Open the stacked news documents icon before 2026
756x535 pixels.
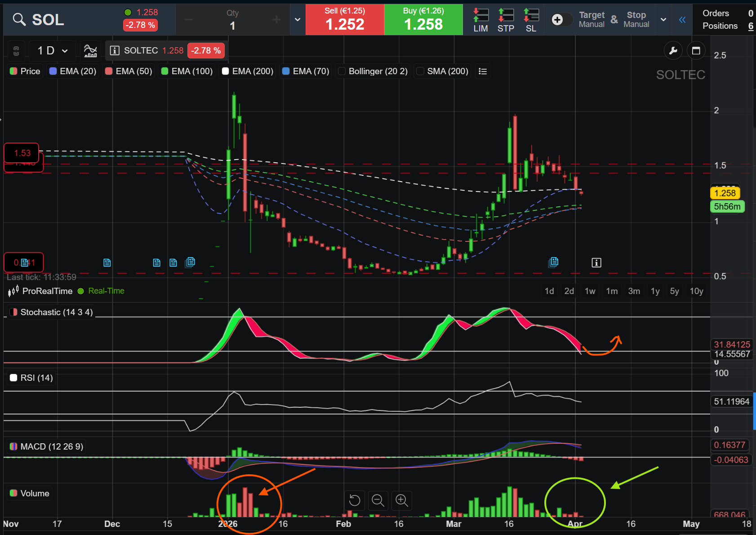(x=190, y=262)
